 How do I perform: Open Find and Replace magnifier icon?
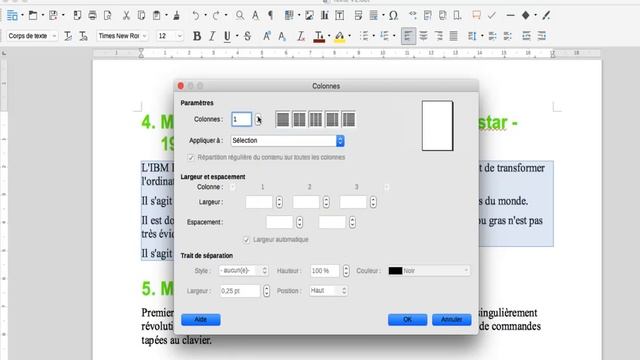click(240, 16)
